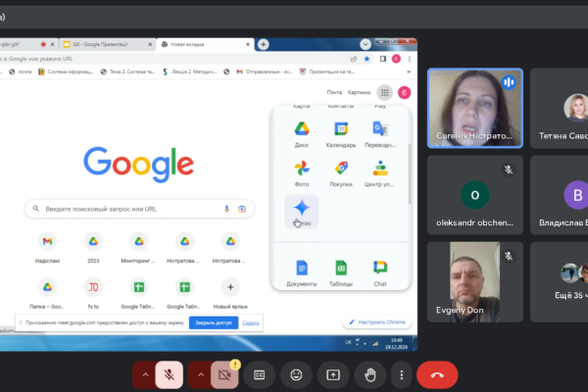The image size is (588, 392).
Task: Open the Gemini app in launcher
Action: pos(302,212)
